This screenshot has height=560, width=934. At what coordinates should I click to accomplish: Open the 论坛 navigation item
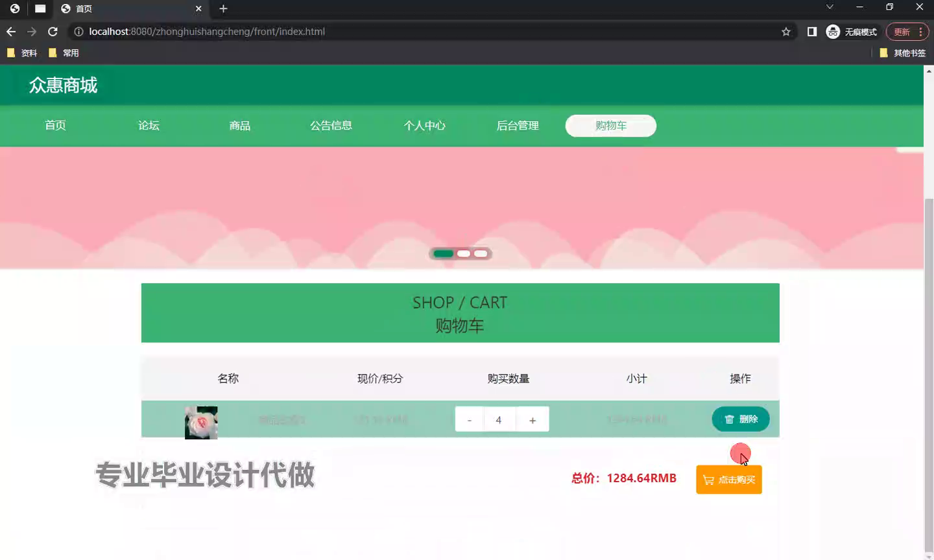click(x=149, y=126)
